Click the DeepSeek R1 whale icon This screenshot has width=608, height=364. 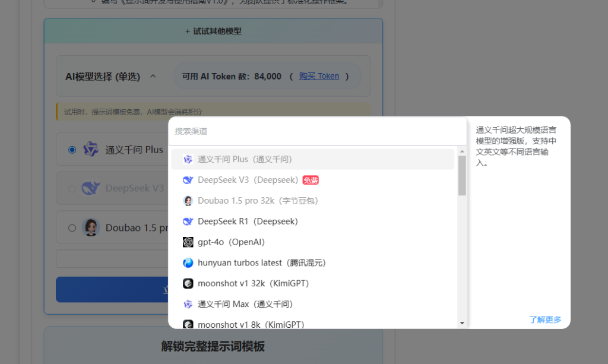(188, 221)
